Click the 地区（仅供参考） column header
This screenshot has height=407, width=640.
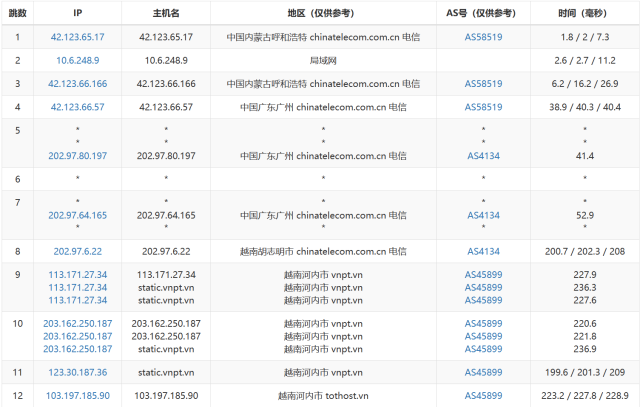(x=323, y=13)
